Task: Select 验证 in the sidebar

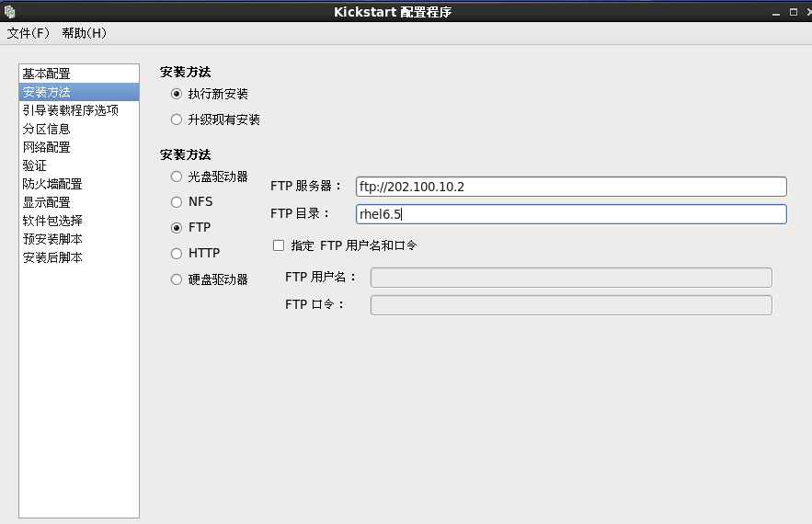Action: pos(79,165)
